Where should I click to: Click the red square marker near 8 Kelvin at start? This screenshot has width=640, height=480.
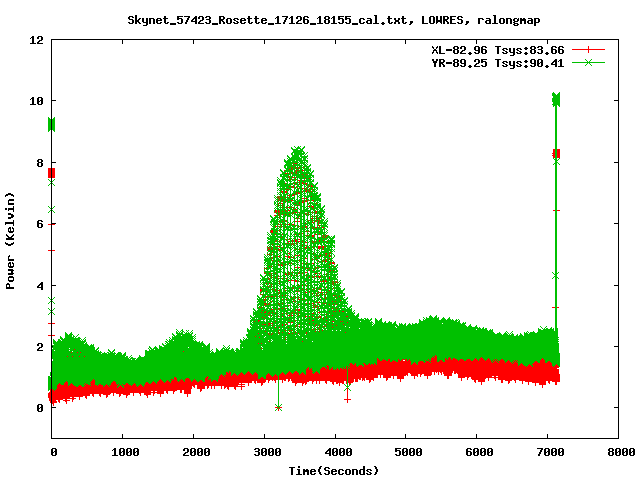51,173
